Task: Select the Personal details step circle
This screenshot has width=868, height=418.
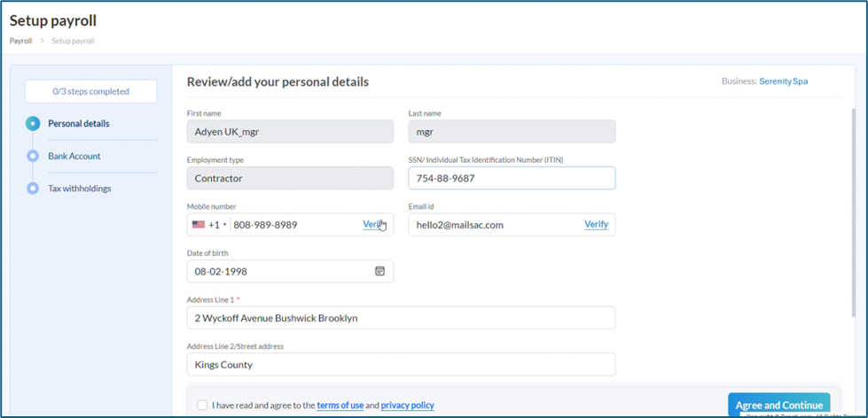Action: (33, 124)
